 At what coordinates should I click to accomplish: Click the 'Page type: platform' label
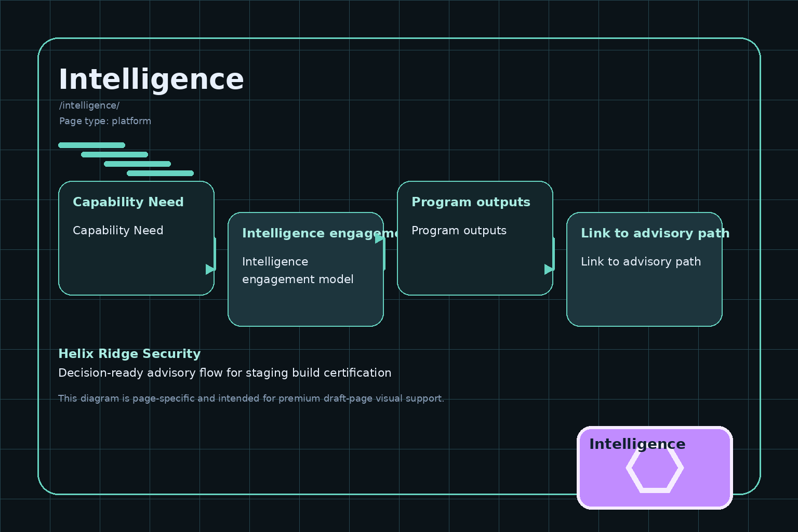[105, 121]
